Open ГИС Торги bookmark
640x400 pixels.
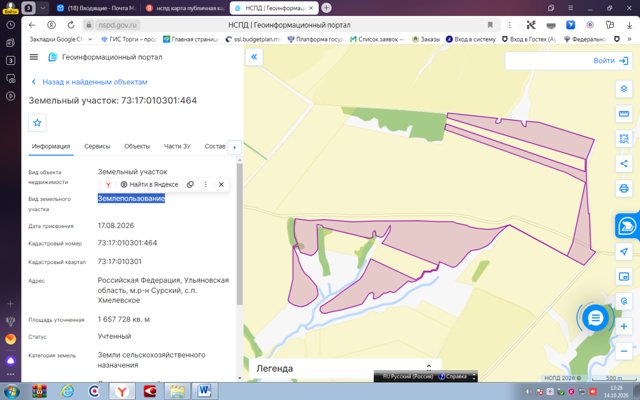click(x=129, y=39)
